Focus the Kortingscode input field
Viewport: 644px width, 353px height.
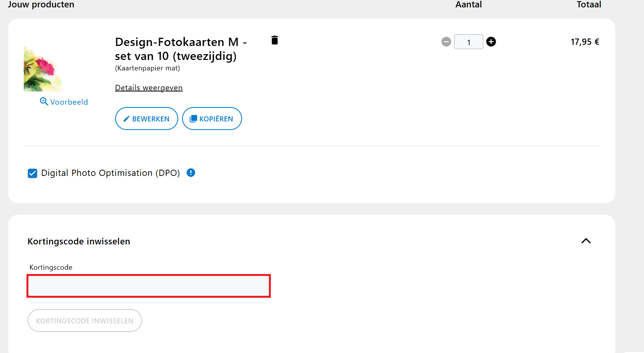[149, 286]
